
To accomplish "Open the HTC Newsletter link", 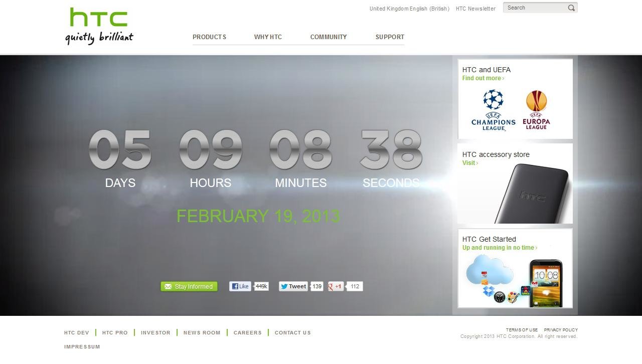I will [x=475, y=9].
